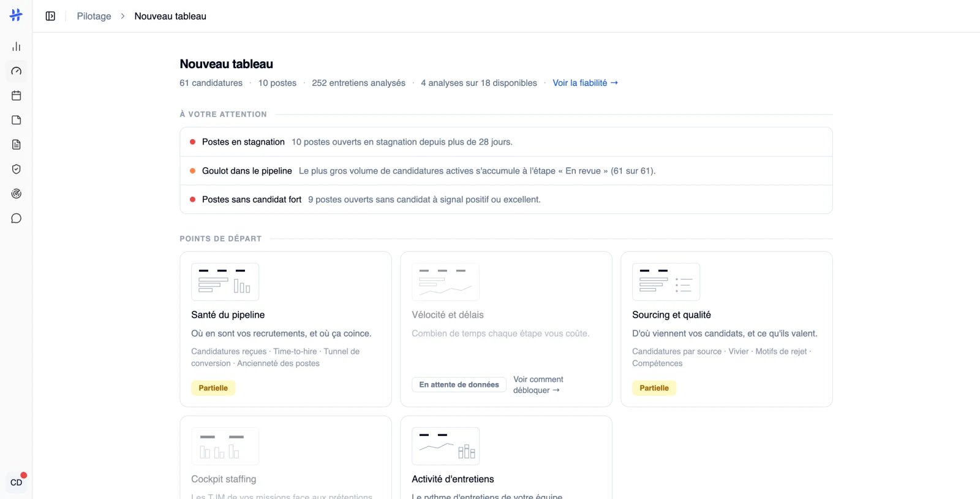The image size is (980, 499).
Task: Click the Activité d'entretiens card thumbnail
Action: coord(445,446)
